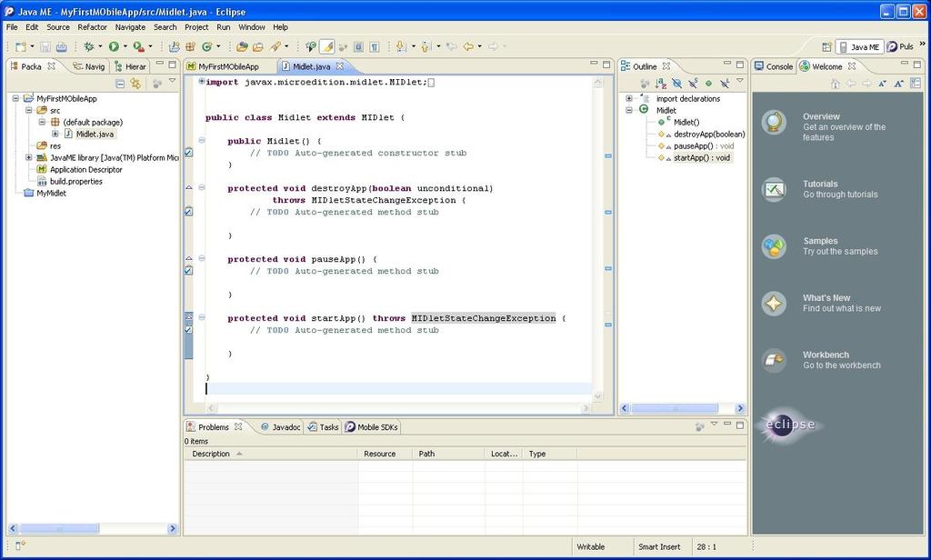Toggle Link with Editor in Package Explorer
Screen dimensions: 931x560
click(136, 84)
